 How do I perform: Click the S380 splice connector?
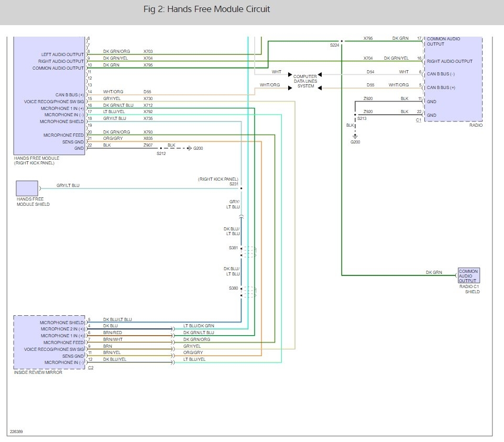tap(247, 292)
